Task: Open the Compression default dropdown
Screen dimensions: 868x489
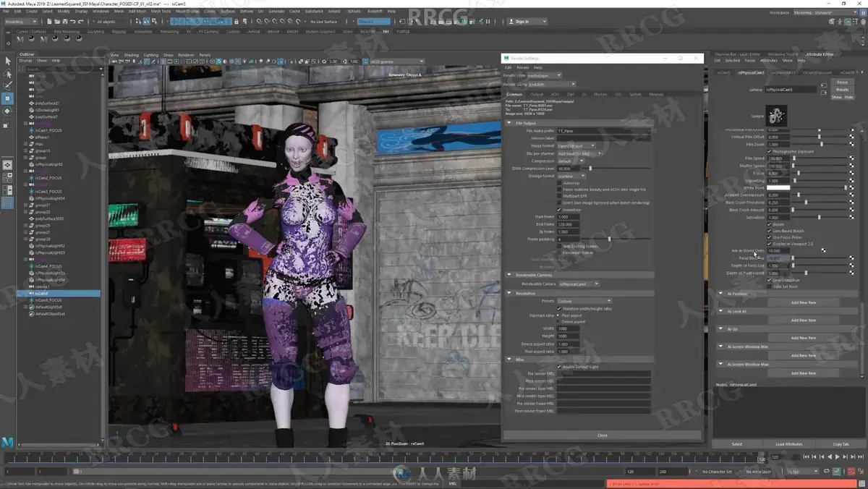Action: coord(571,161)
